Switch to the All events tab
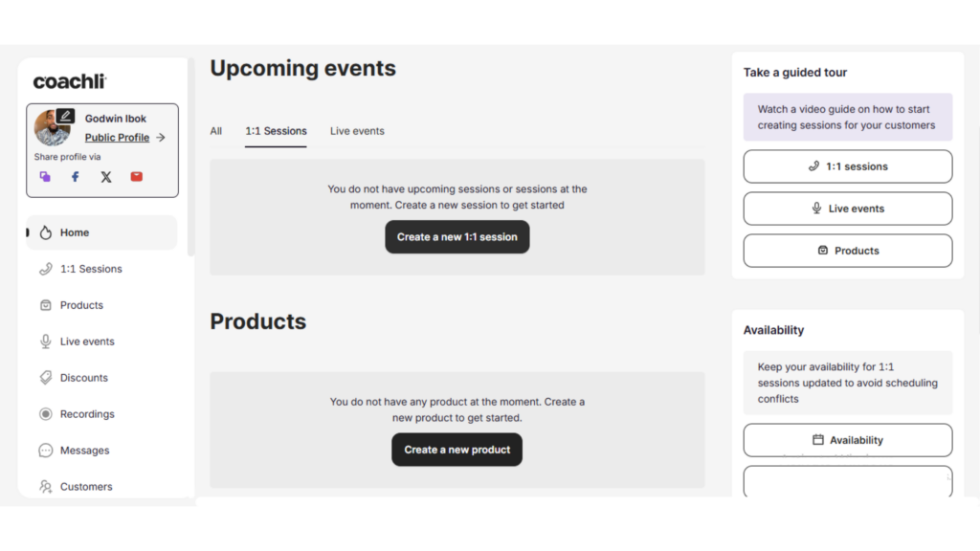 pos(215,131)
